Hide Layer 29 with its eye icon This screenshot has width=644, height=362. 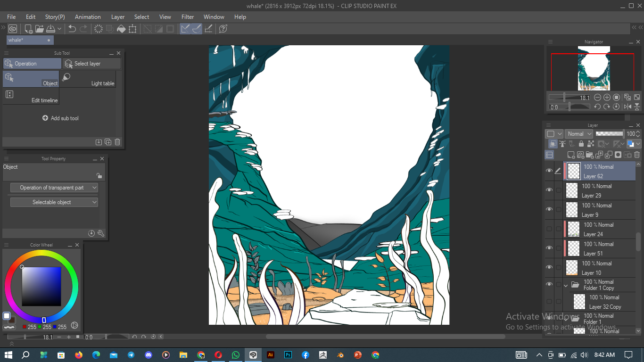click(x=549, y=190)
